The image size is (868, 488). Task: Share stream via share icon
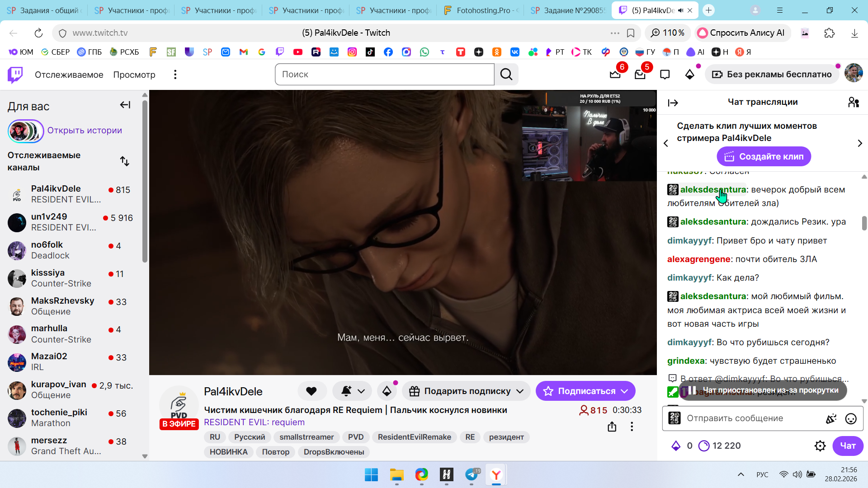[612, 427]
